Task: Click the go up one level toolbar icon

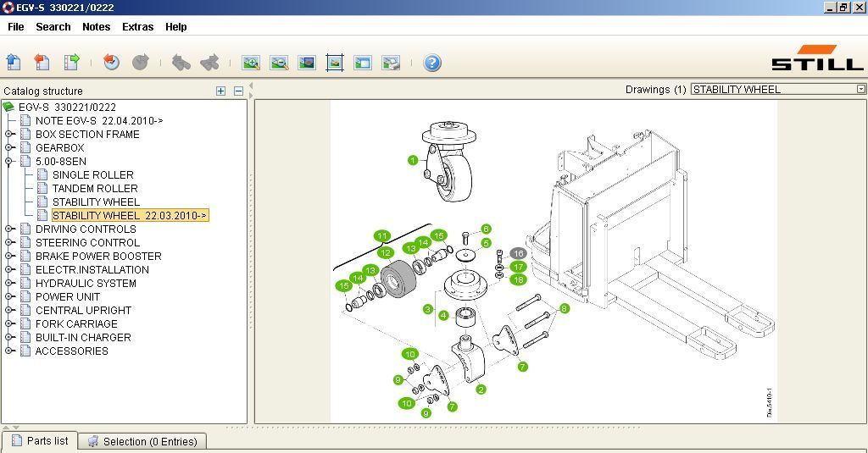Action: tap(14, 62)
